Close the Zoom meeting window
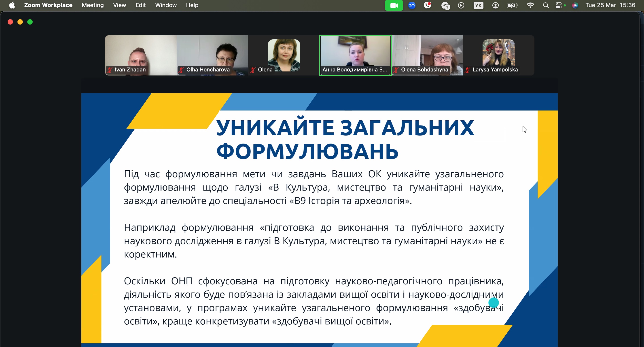Screen dimensions: 644x347 click(10, 22)
